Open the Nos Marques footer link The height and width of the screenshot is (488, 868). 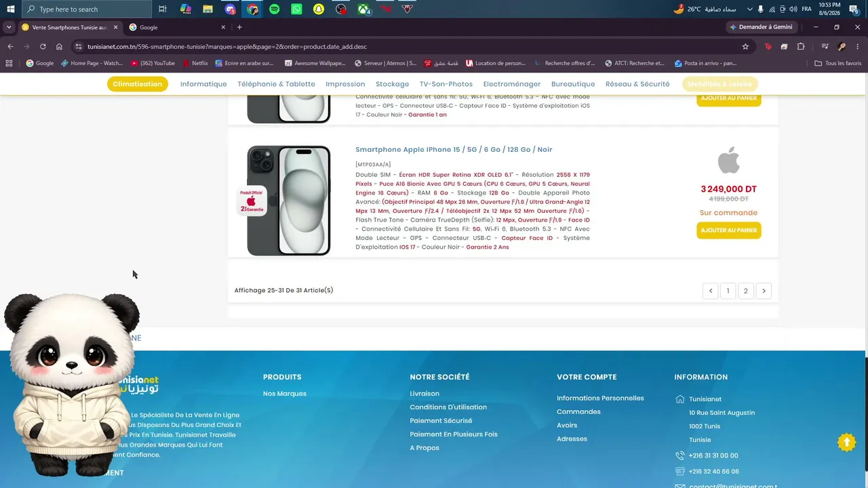point(285,394)
